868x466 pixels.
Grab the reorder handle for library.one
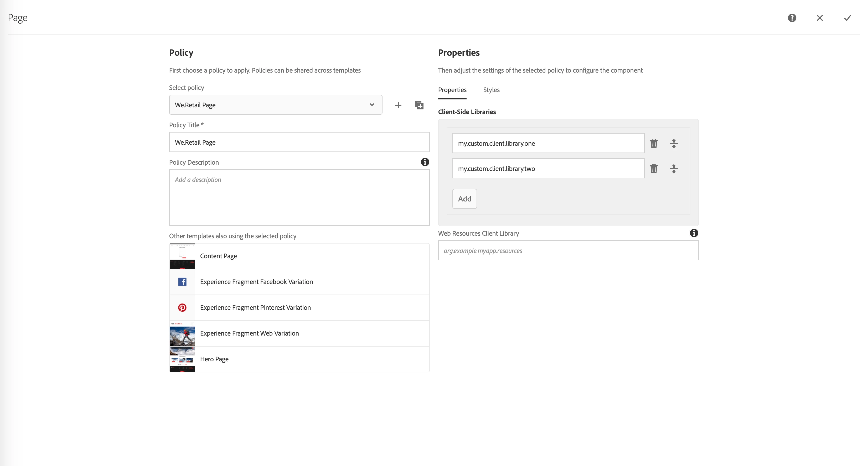(674, 143)
